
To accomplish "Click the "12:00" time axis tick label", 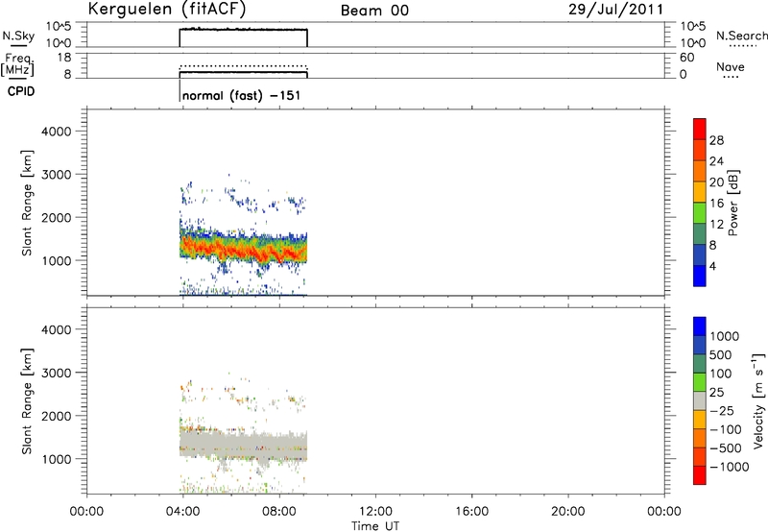I will pyautogui.click(x=375, y=512).
